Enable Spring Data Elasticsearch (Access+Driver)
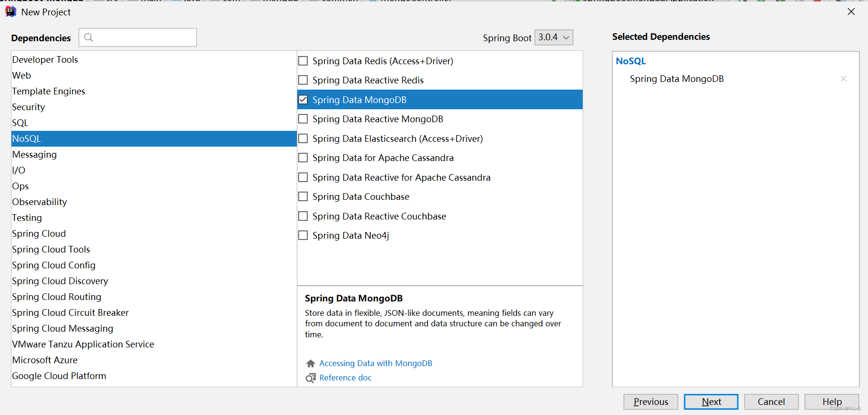The height and width of the screenshot is (415, 868). [303, 138]
